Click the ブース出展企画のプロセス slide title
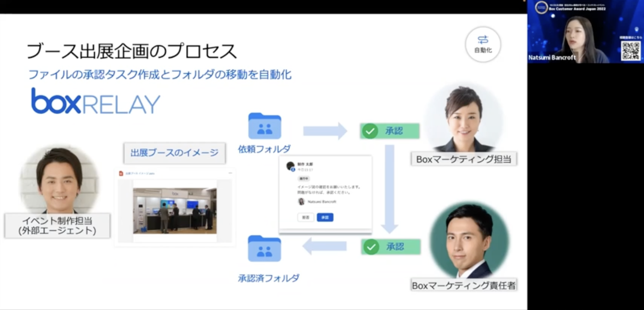 pyautogui.click(x=132, y=51)
